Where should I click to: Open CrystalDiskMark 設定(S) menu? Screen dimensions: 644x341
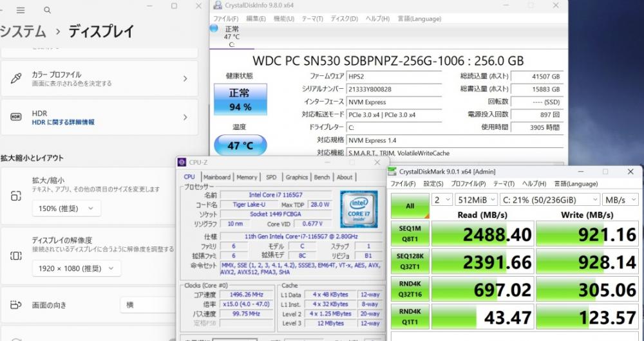click(433, 184)
